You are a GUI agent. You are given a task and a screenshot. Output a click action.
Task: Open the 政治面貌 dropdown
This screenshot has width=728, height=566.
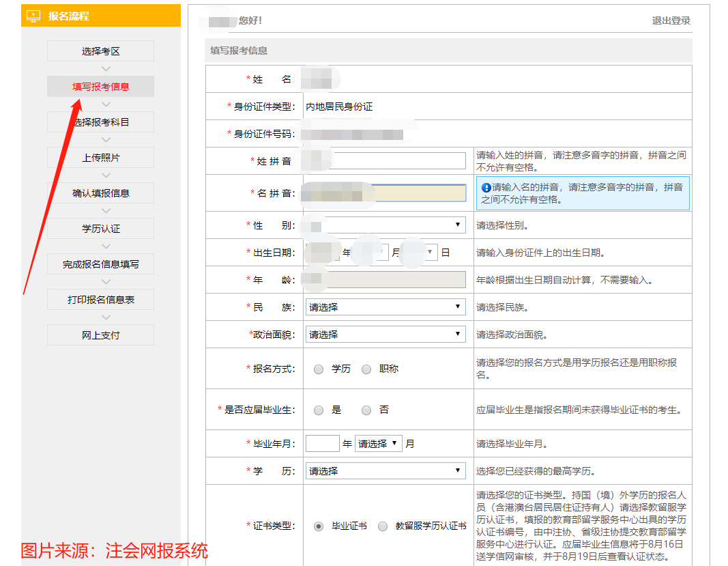pos(385,334)
